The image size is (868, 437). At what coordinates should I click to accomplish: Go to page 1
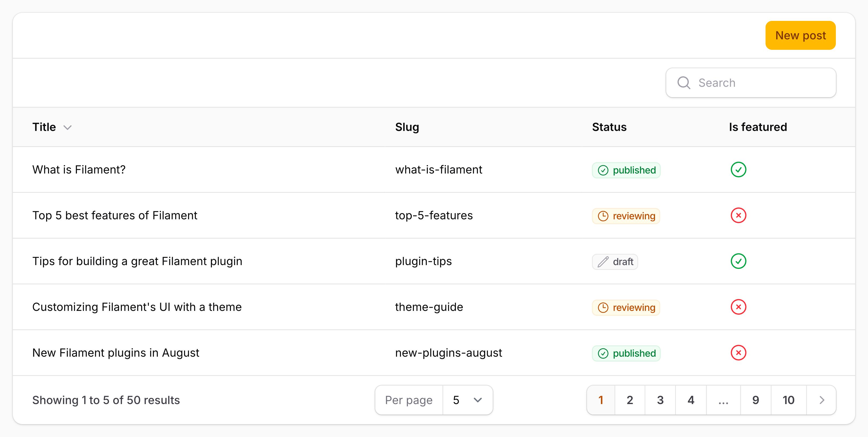(601, 400)
